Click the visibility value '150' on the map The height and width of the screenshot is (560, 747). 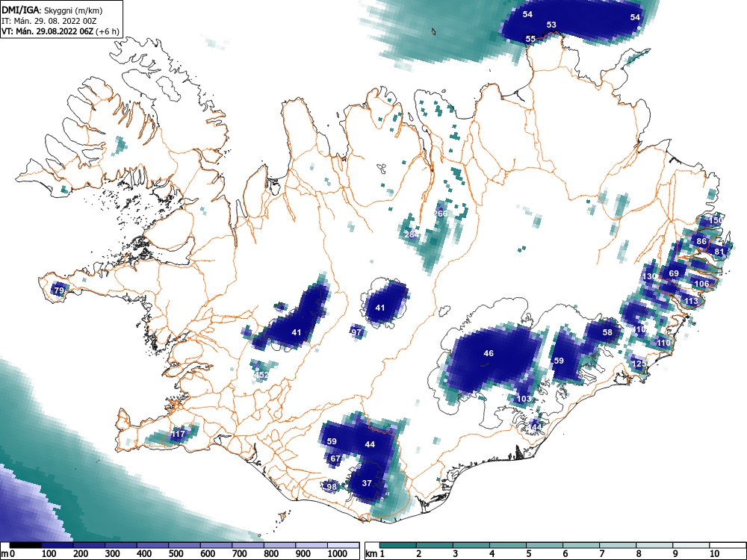[x=716, y=220]
